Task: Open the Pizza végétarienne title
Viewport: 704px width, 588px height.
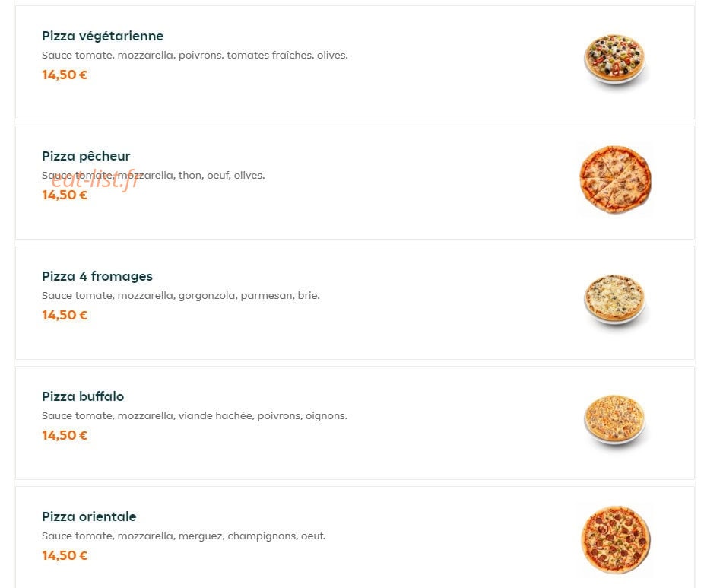Action: tap(103, 36)
